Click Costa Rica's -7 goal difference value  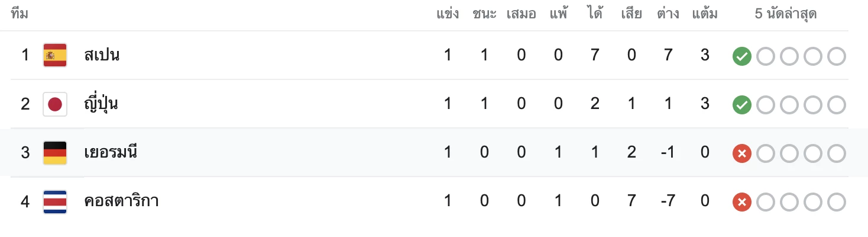pos(668,201)
